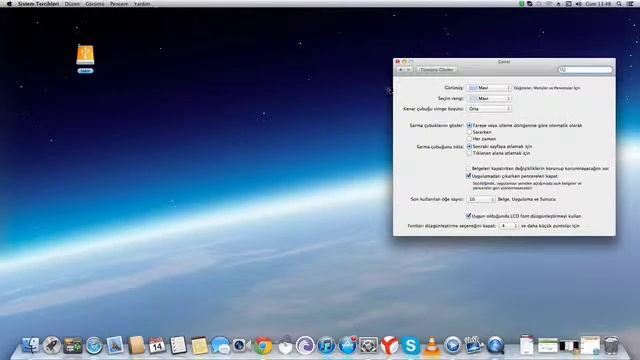The image size is (640, 360).
Task: Open the Yardım menu
Action: click(x=142, y=4)
